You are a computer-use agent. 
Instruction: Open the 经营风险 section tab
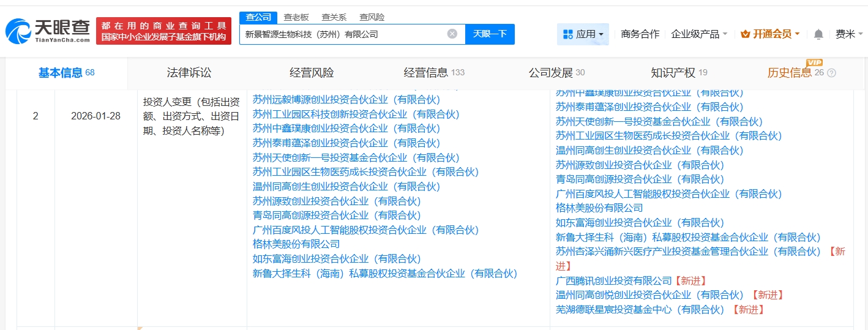tap(312, 73)
